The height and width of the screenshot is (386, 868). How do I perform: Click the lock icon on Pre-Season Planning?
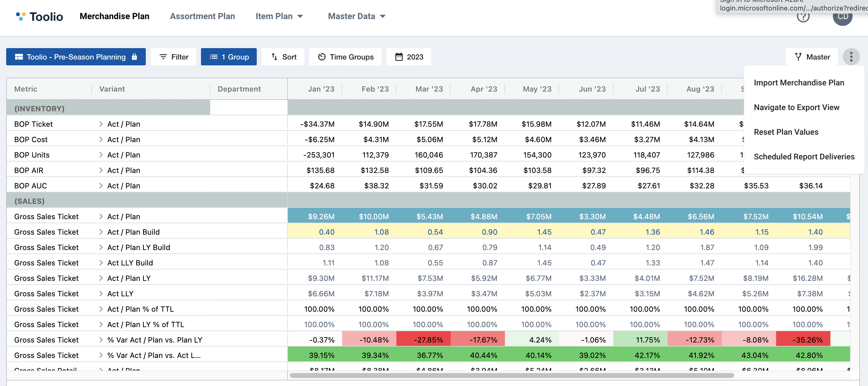134,57
